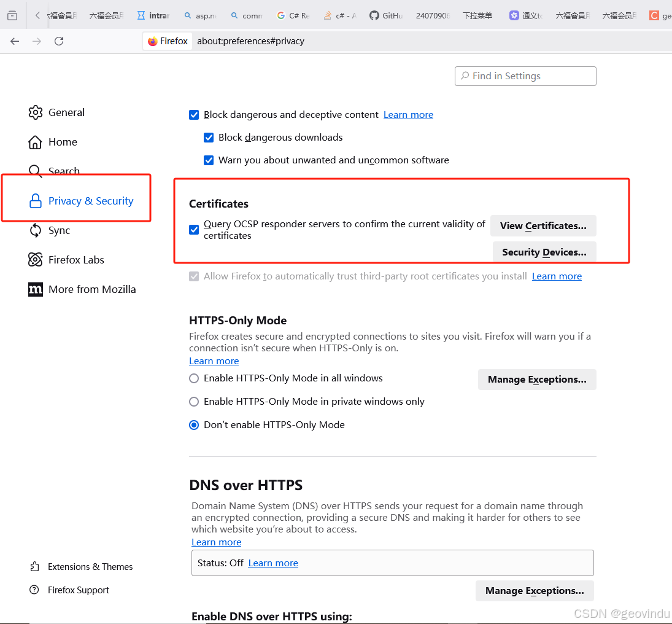Image resolution: width=672 pixels, height=624 pixels.
Task: Open Sync settings via sync arrows icon
Action: coord(36,230)
